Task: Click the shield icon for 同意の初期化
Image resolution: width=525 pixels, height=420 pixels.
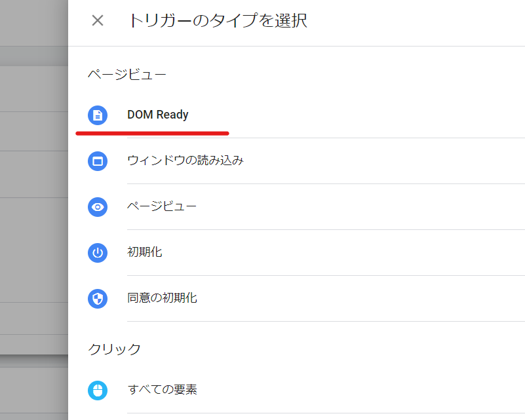Action: (98, 299)
